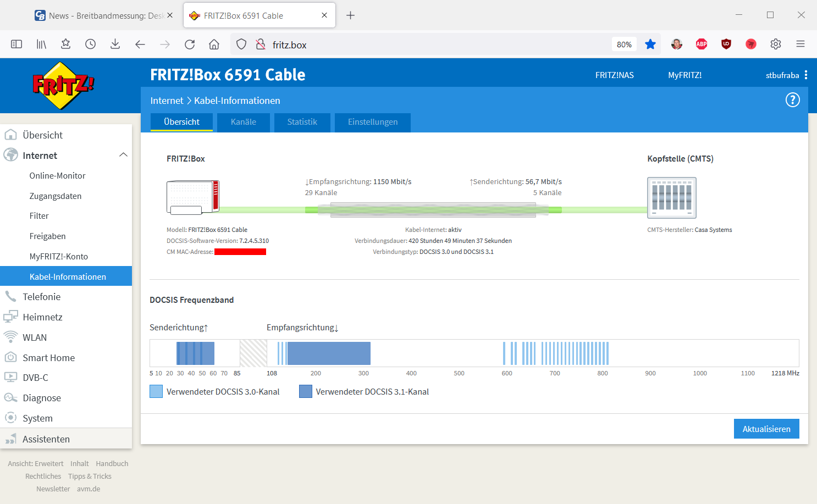Open the browser history clock icon
The height and width of the screenshot is (504, 817).
[91, 44]
